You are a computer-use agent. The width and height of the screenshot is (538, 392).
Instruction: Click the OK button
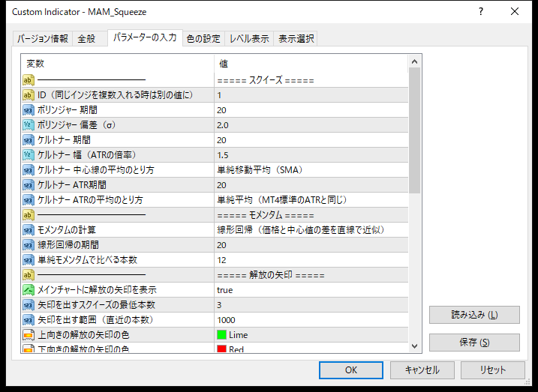pyautogui.click(x=351, y=370)
